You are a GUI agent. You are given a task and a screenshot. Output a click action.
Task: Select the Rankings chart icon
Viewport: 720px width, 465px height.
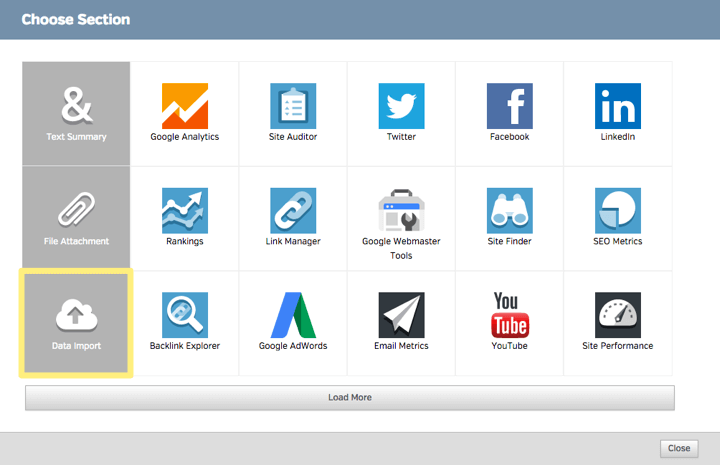(x=185, y=211)
